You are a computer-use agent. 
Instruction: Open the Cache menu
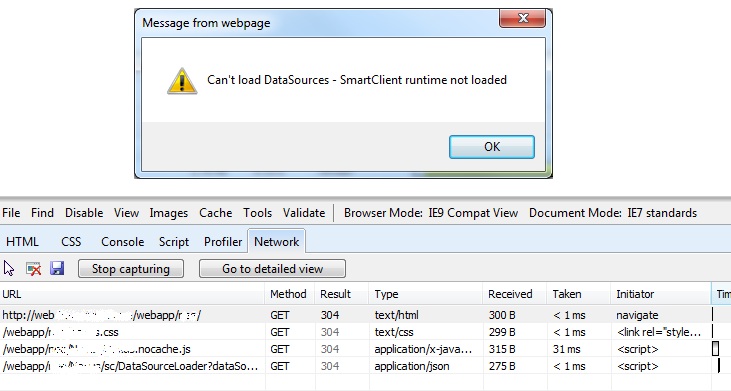coord(215,213)
